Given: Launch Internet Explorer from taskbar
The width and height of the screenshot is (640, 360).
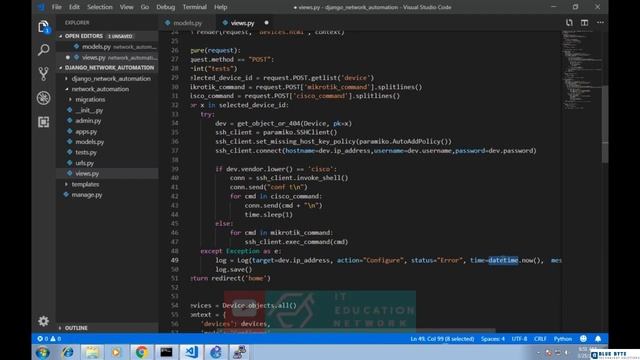Looking at the screenshot, I should (x=68, y=352).
